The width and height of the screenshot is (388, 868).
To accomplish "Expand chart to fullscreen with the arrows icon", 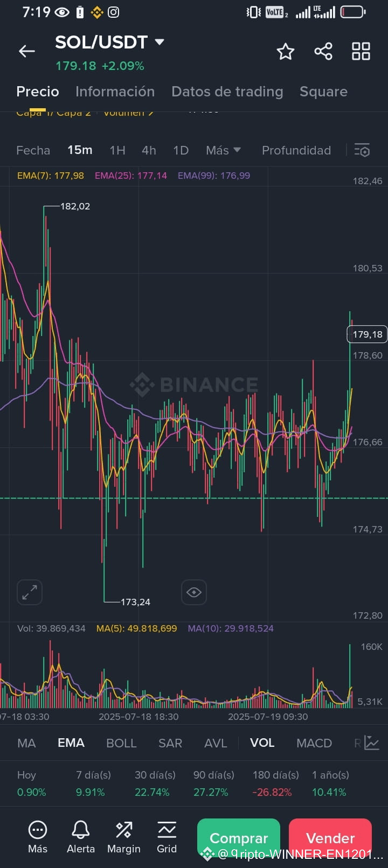I will click(x=30, y=592).
